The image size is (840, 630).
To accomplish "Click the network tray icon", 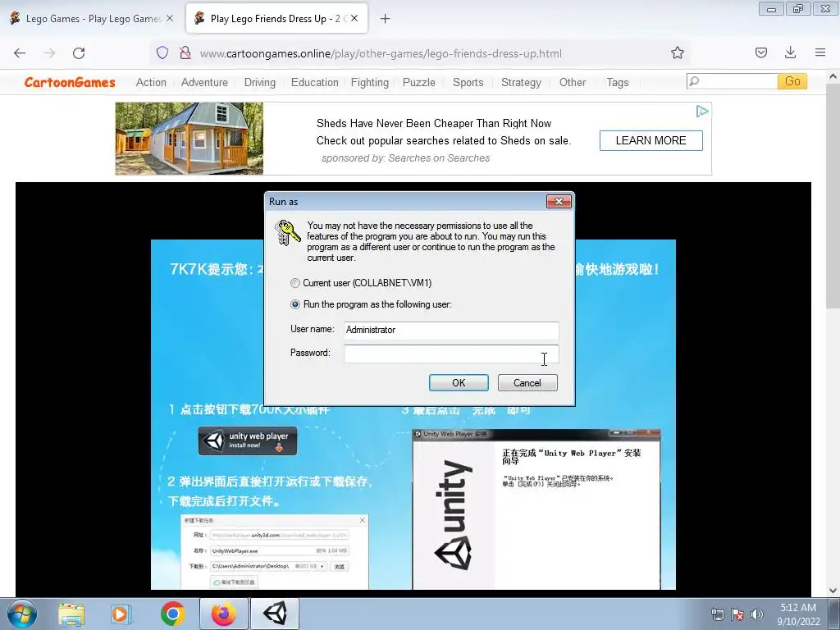I will pyautogui.click(x=717, y=614).
